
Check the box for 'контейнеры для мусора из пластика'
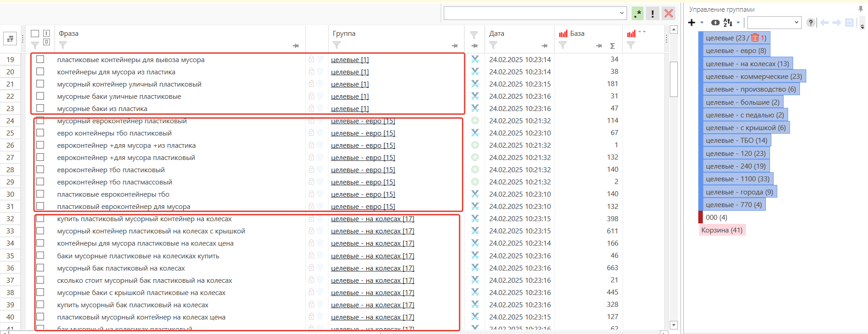point(40,71)
